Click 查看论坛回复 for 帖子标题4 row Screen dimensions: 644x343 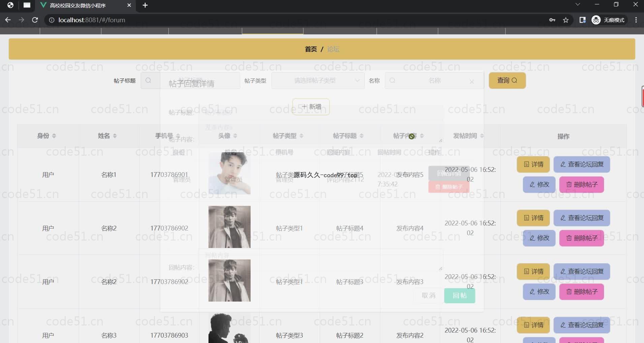(x=582, y=218)
